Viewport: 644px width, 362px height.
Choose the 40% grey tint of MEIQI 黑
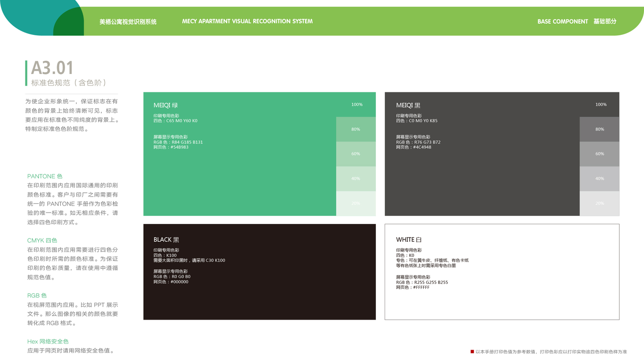tap(599, 179)
